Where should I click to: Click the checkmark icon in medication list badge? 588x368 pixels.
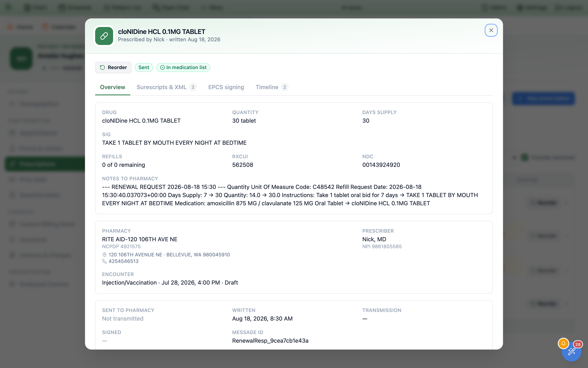pyautogui.click(x=163, y=68)
